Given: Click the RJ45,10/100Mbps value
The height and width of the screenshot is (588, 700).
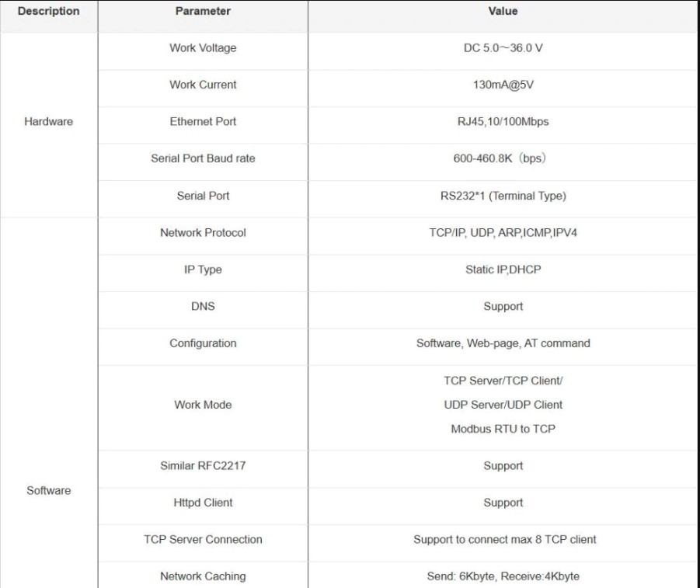Looking at the screenshot, I should [x=503, y=122].
